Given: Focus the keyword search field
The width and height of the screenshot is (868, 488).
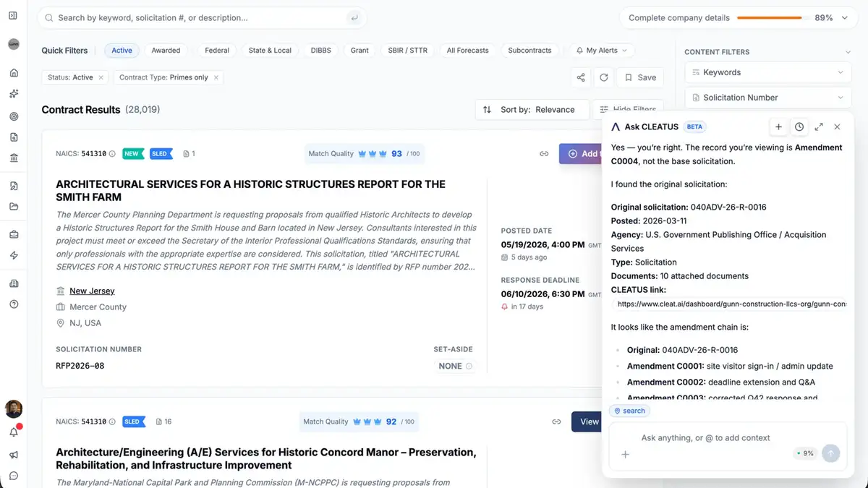Looking at the screenshot, I should 202,17.
